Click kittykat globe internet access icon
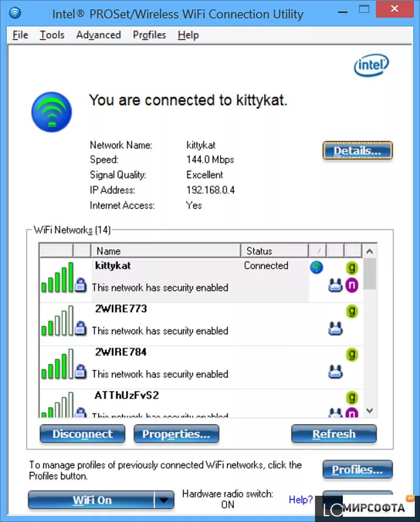 [x=316, y=267]
